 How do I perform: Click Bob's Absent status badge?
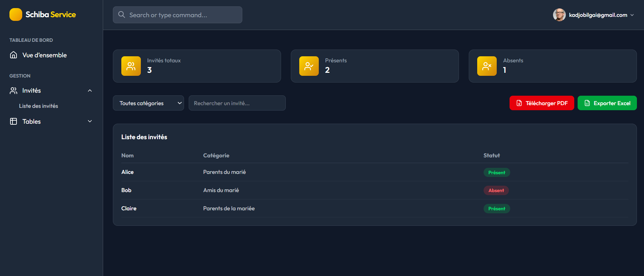[x=496, y=190]
